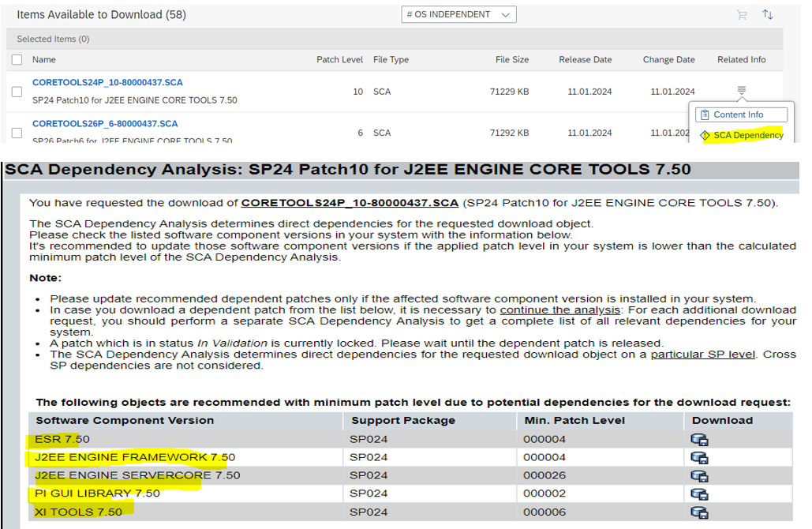
Task: Click the Patch Level column header
Action: (x=339, y=60)
